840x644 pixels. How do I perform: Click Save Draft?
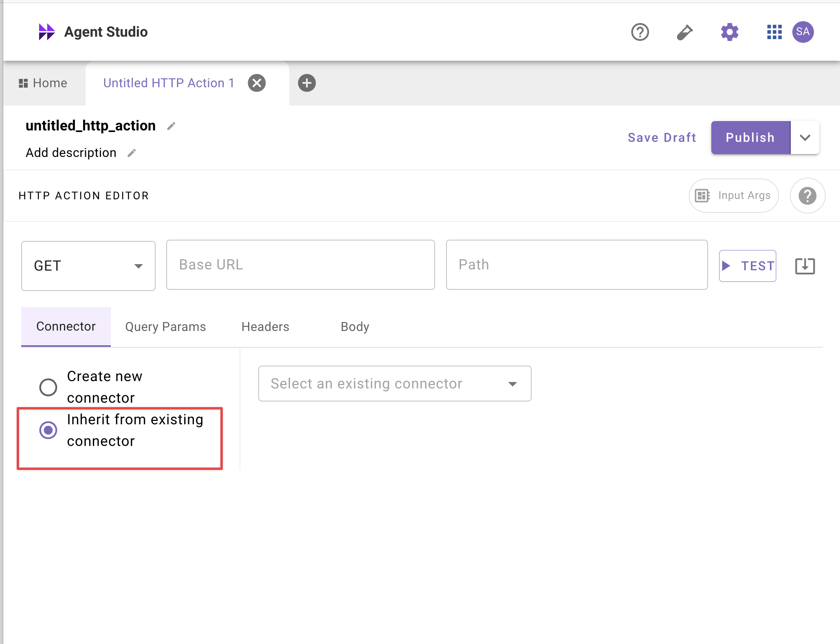[x=662, y=137]
